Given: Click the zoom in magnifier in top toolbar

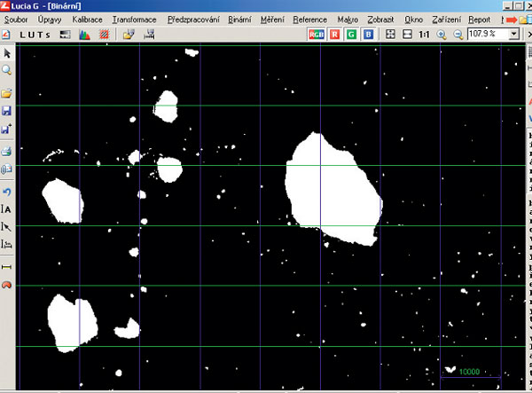Looking at the screenshot, I should coord(441,34).
